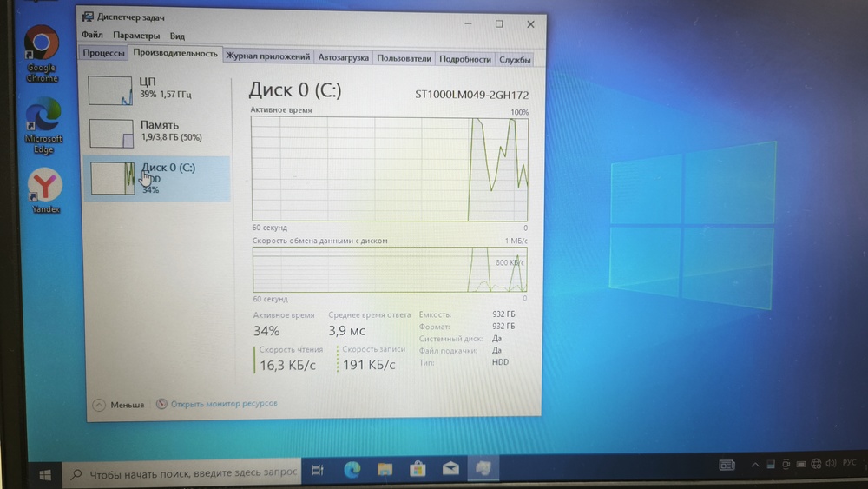868x489 pixels.
Task: Open Microsoft Edge desktop shortcut
Action: (x=43, y=125)
